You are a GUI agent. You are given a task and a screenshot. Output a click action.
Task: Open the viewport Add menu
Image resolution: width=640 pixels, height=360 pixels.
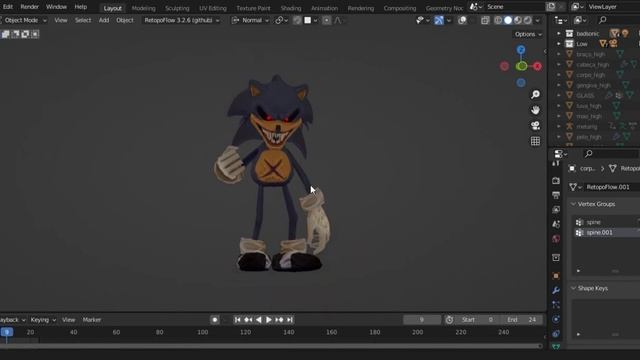104,20
